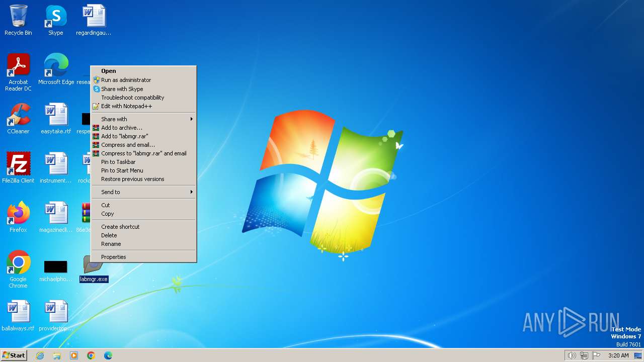Launch Edge from the taskbar
Screen dimensions: 644x362
108,355
